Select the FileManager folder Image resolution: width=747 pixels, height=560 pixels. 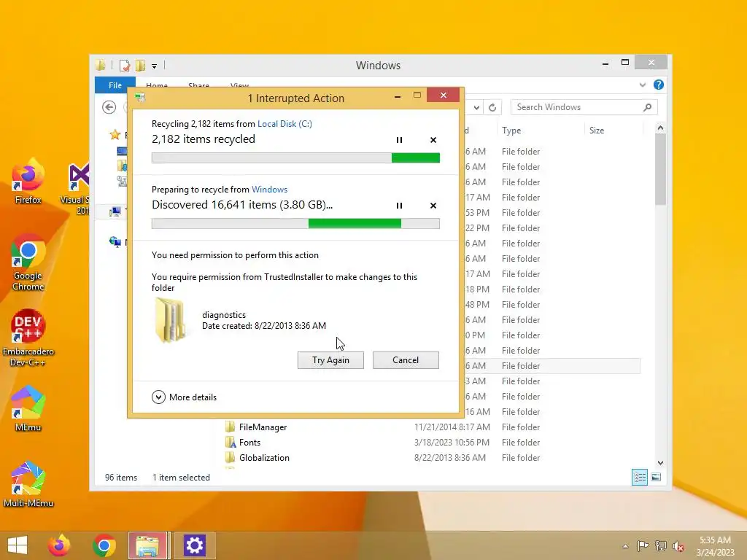263,427
